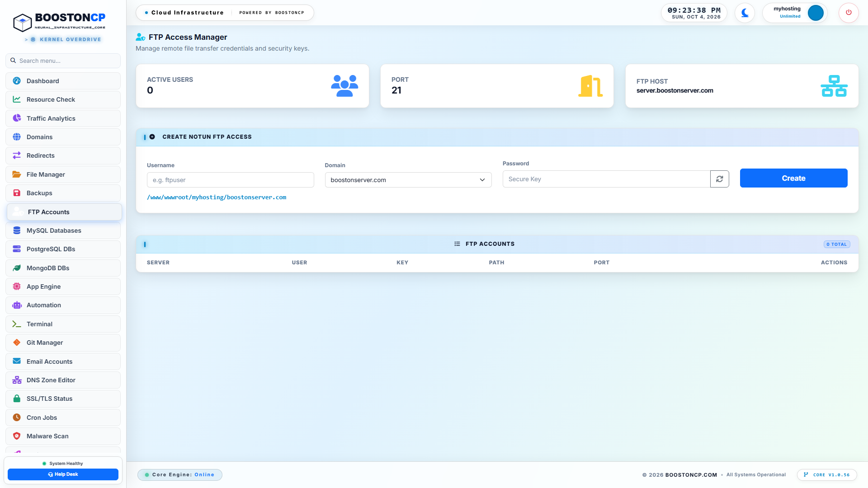The height and width of the screenshot is (488, 868).
Task: Click the red power logout icon
Action: 849,13
